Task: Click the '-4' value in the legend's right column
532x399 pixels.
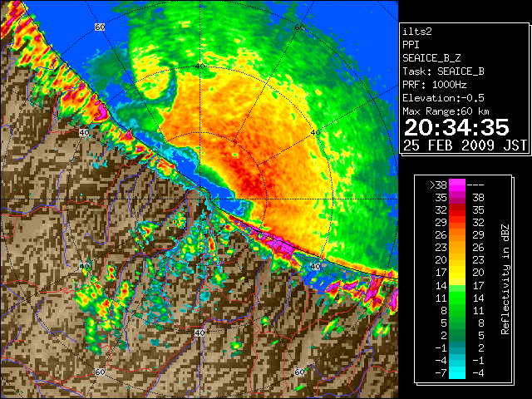Action: click(478, 373)
